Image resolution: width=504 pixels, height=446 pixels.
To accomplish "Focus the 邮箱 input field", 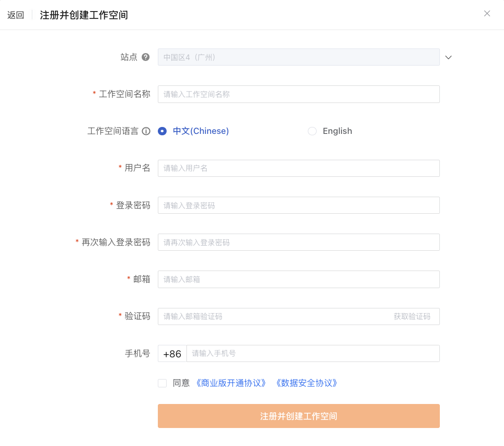I will tap(299, 279).
